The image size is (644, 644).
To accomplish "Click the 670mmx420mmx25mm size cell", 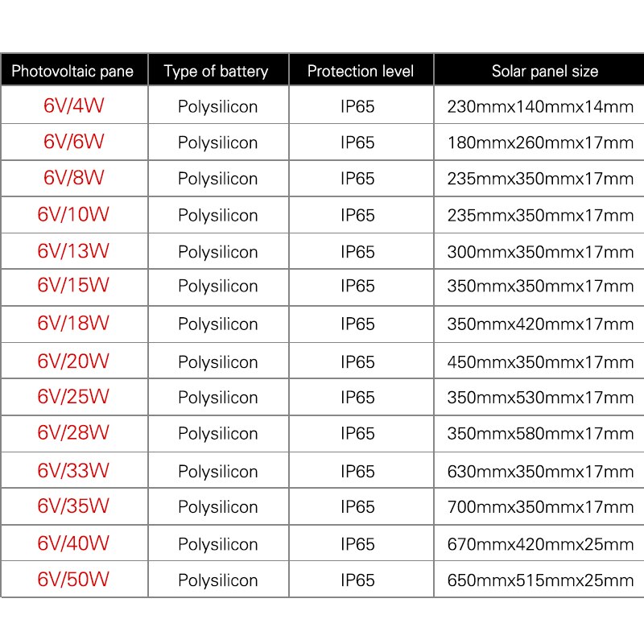I will (540, 544).
